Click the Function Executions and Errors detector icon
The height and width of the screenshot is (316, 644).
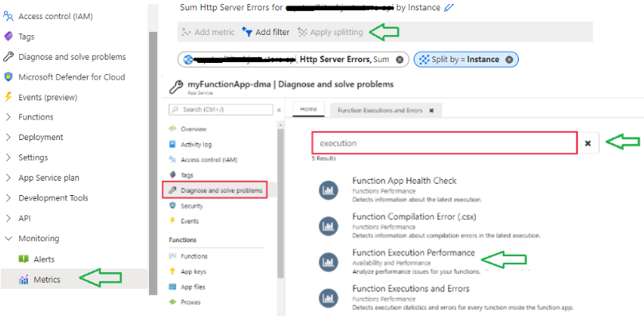click(x=328, y=298)
